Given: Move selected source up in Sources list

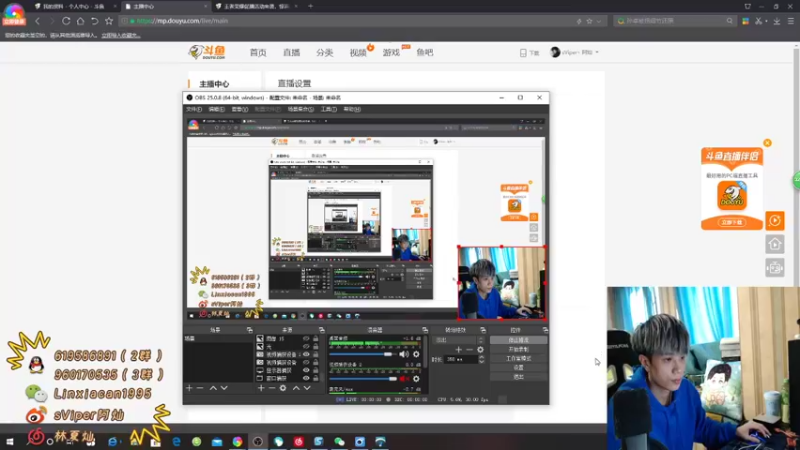Looking at the screenshot, I should pyautogui.click(x=296, y=388).
